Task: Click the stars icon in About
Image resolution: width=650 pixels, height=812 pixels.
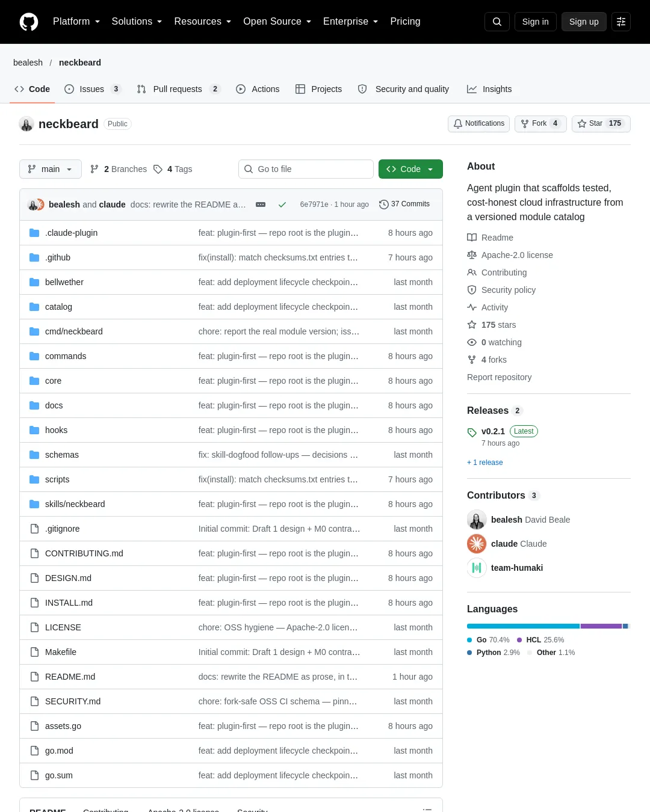Action: [x=472, y=325]
